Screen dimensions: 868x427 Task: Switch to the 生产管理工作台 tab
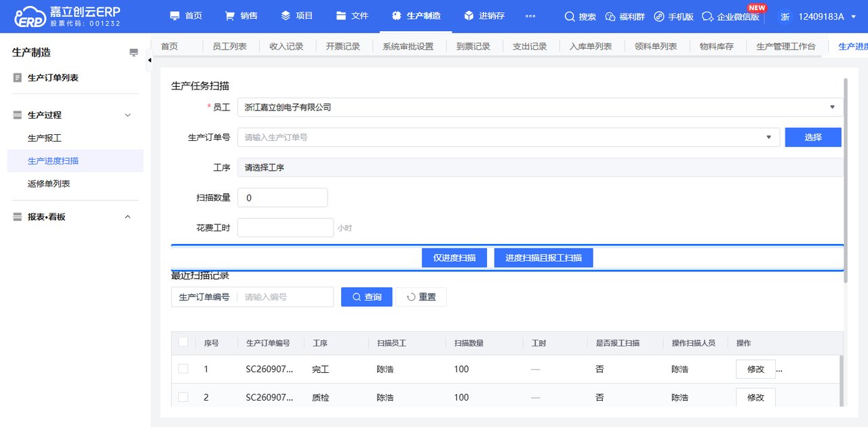tap(787, 46)
